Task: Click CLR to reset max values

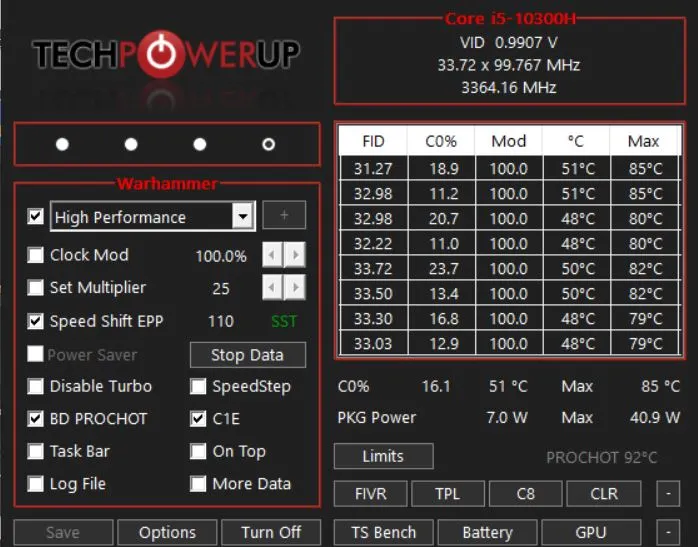Action: 604,494
